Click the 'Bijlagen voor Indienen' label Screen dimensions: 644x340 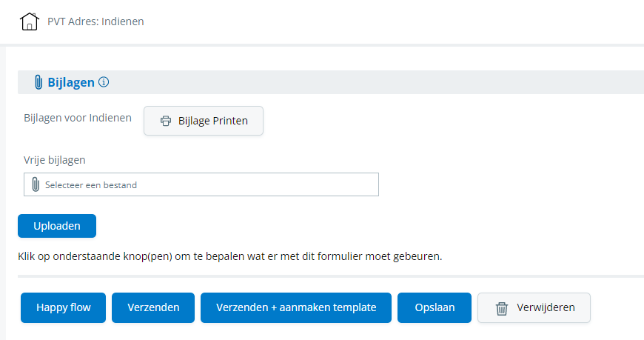78,118
